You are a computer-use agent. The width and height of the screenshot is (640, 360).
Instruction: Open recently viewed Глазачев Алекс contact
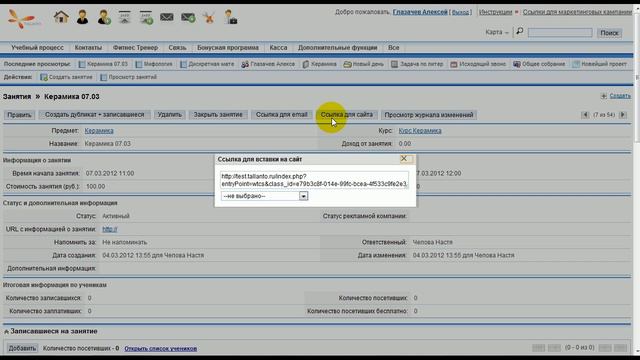(x=268, y=64)
